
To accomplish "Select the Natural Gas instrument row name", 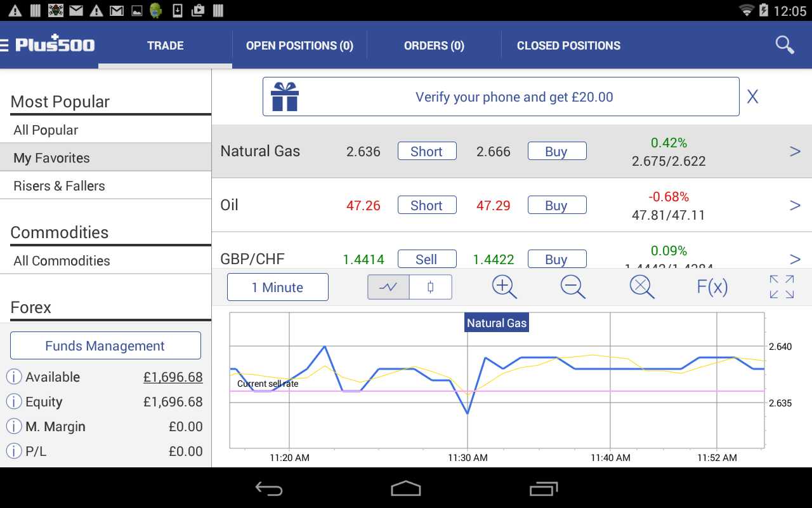I will point(260,151).
